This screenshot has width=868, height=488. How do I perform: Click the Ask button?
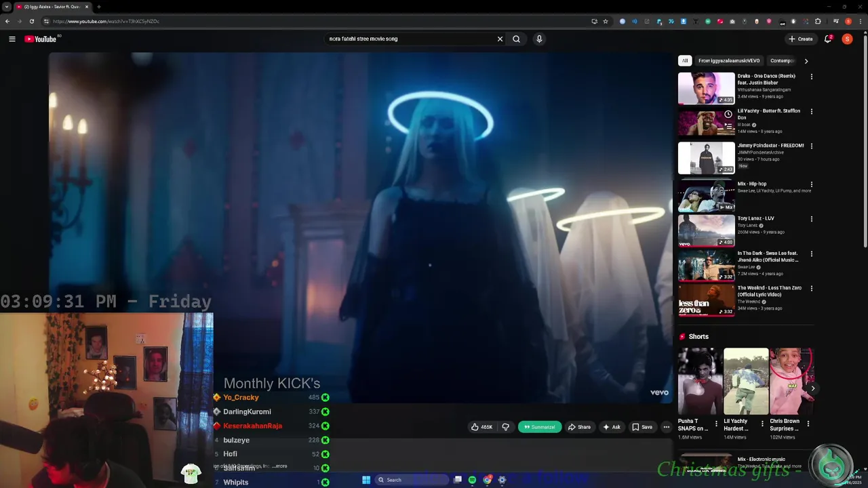click(611, 427)
